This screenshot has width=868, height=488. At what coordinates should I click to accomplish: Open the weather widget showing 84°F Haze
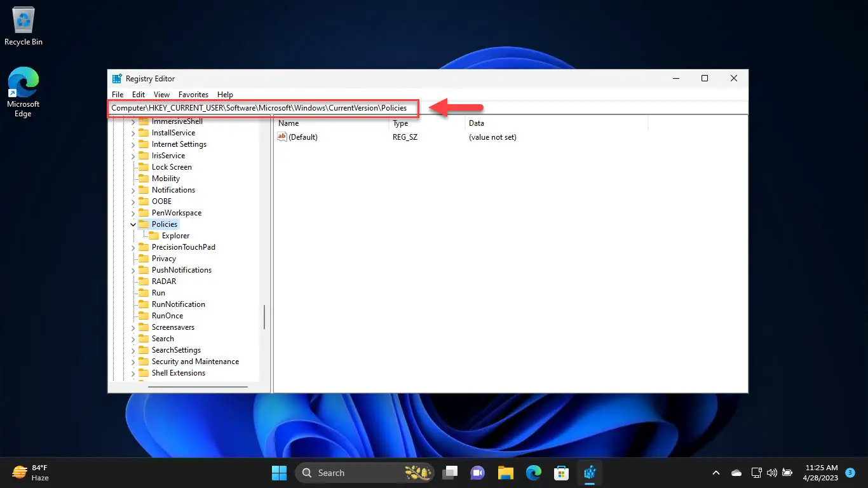[x=31, y=473]
